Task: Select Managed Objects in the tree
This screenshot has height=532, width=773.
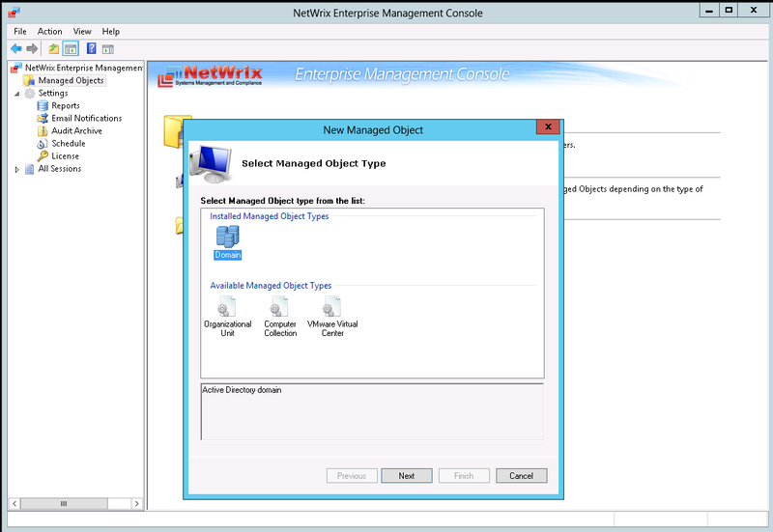Action: click(x=71, y=80)
